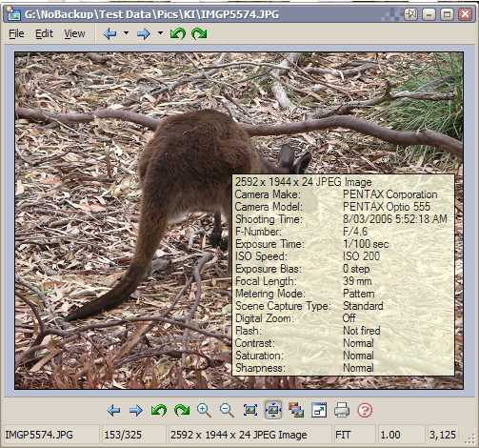Click the Contrast label in the info overlay
Image resolution: width=479 pixels, height=448 pixels.
[255, 343]
